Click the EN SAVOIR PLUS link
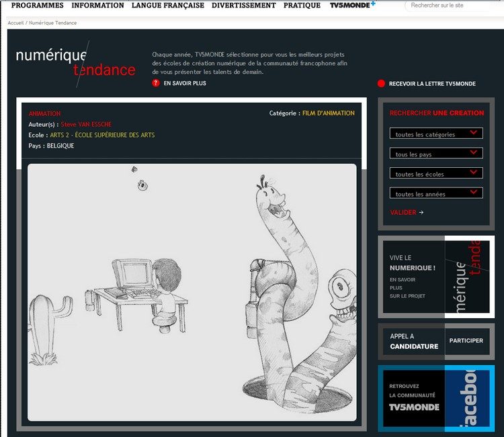The height and width of the screenshot is (437, 504). pos(185,83)
